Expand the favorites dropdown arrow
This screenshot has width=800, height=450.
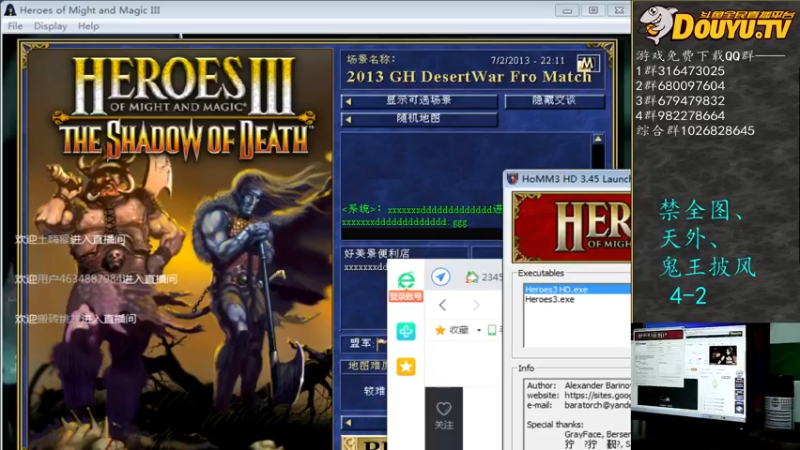(479, 331)
